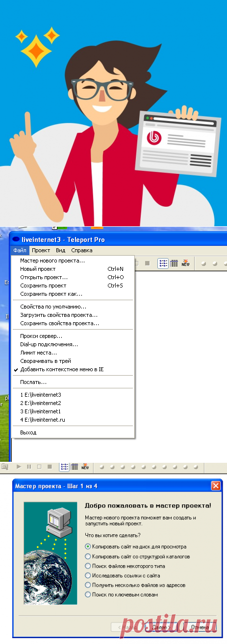Select 'Поиск по ключевым словам' option

pos(121,595)
